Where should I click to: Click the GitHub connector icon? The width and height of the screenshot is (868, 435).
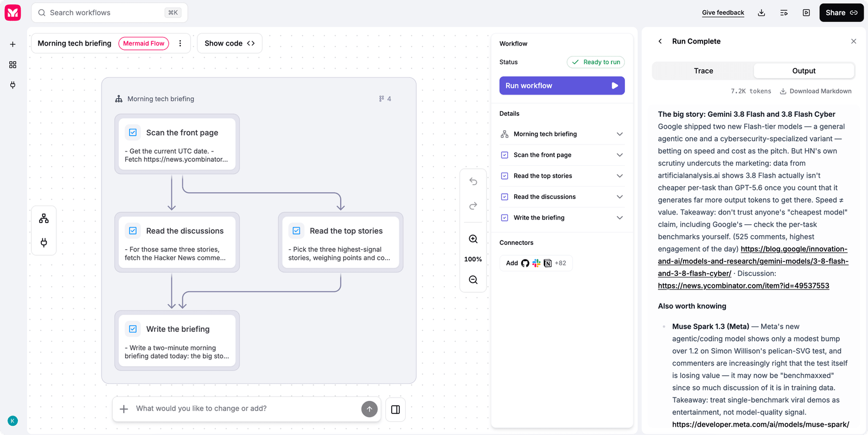click(x=525, y=263)
